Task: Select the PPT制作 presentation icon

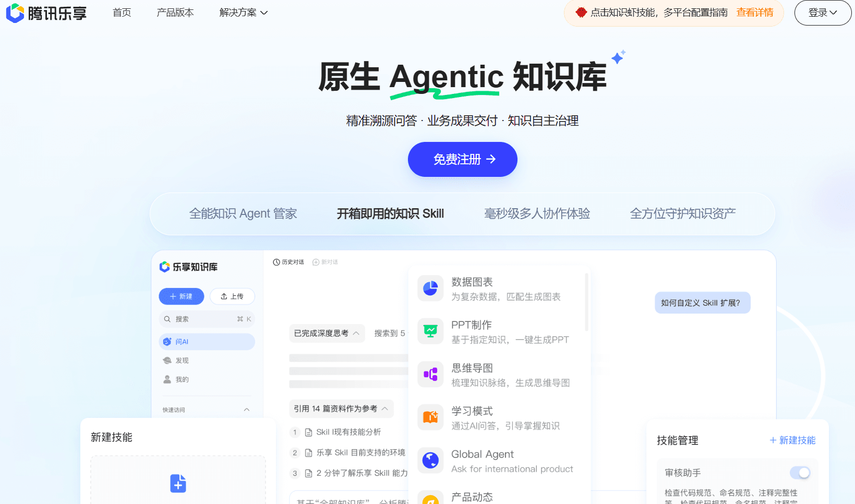Action: (430, 331)
